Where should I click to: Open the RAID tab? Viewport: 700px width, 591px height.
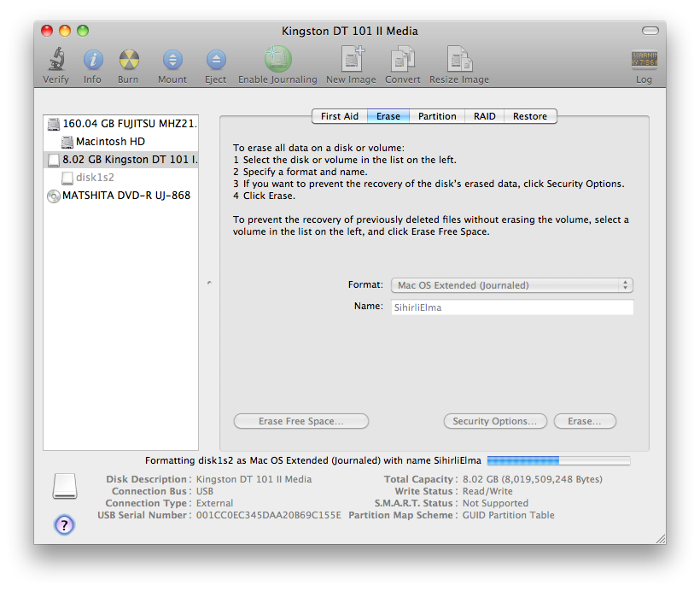[484, 116]
